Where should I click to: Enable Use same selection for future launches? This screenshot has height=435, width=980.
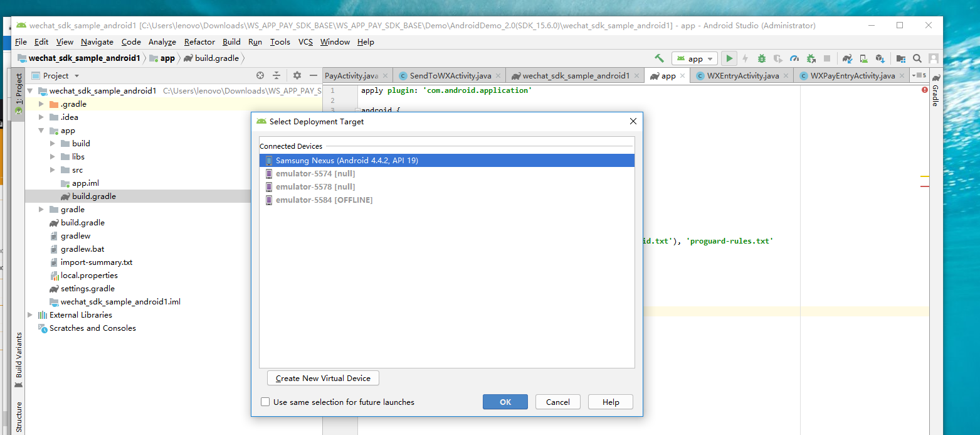pyautogui.click(x=265, y=402)
